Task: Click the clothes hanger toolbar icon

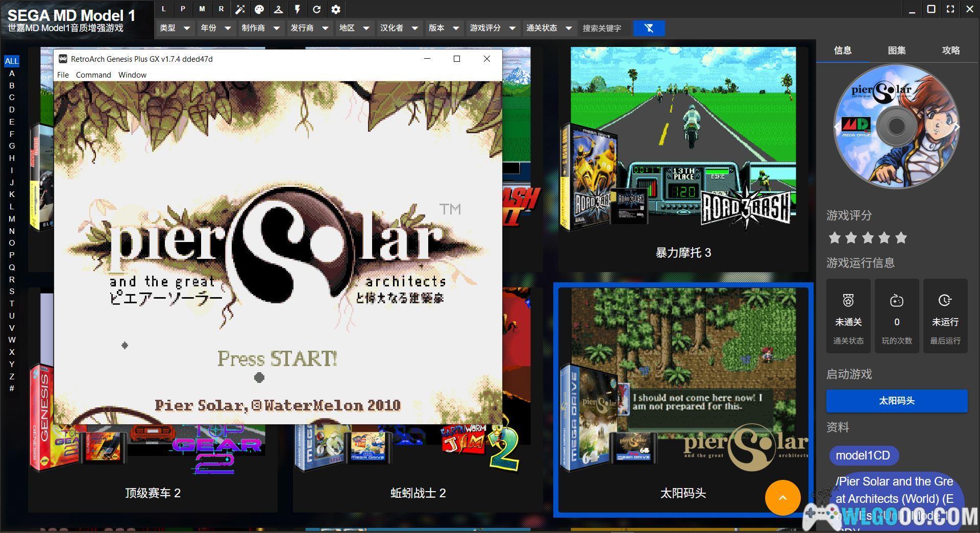Action: pos(278,9)
